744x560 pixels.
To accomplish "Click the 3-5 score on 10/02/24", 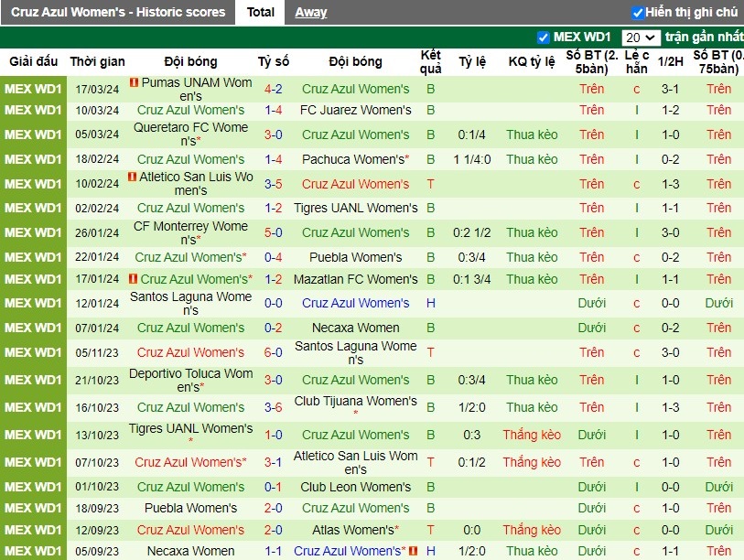I will (x=274, y=184).
